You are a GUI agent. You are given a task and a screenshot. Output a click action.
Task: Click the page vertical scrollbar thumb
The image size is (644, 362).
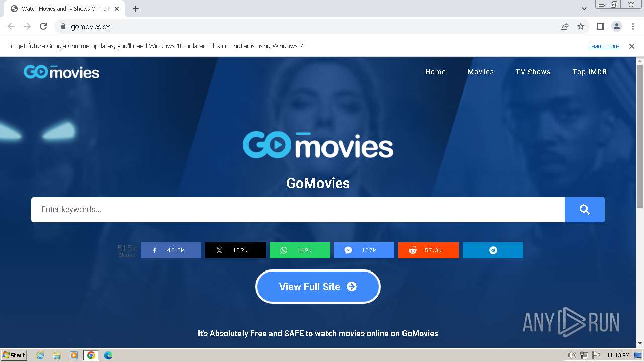640,136
